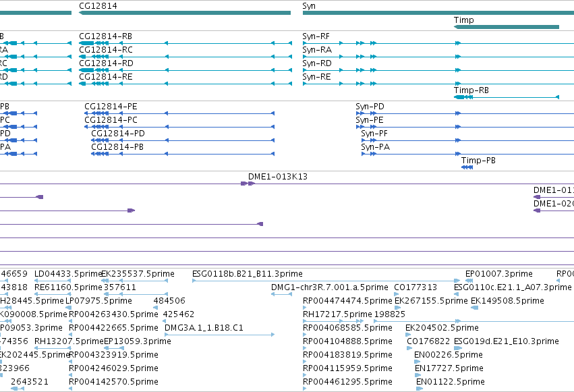Select the Syn-PA protein label

click(x=376, y=147)
